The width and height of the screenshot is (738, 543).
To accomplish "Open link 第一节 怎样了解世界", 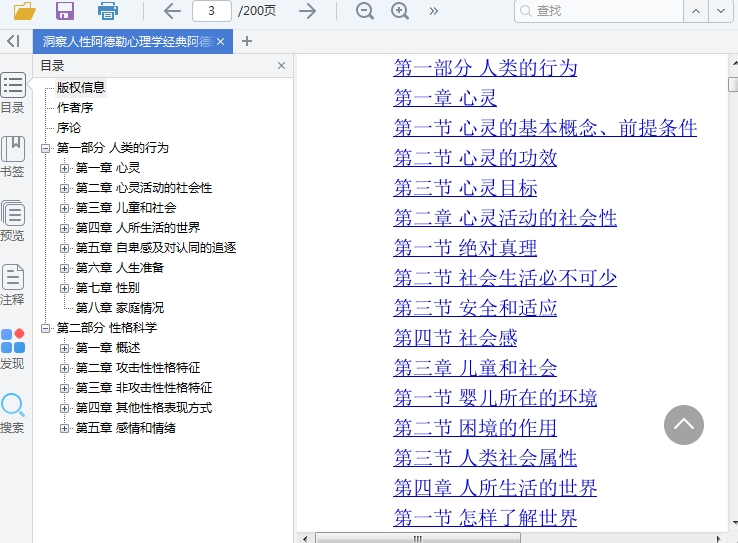I will 485,518.
